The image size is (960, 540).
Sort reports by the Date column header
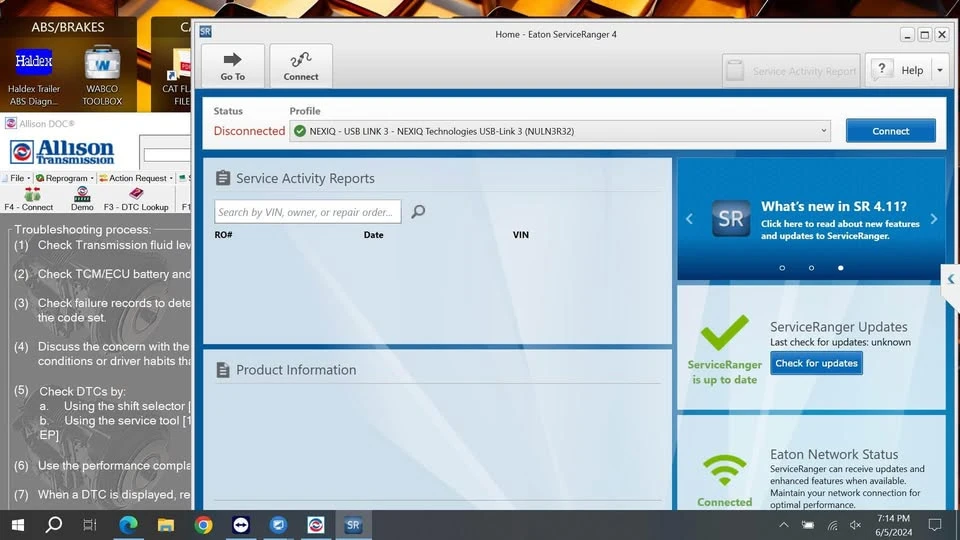pos(373,234)
